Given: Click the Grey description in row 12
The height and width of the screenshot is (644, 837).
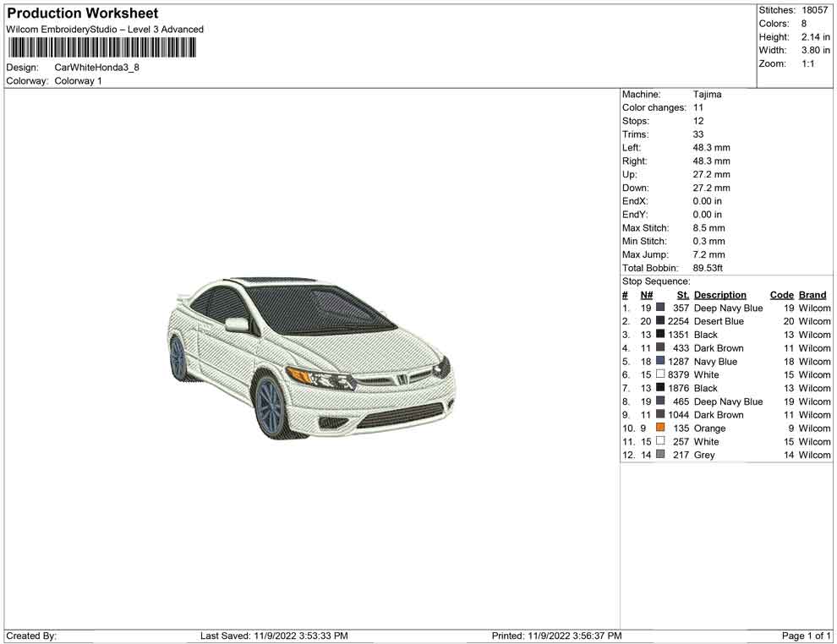Looking at the screenshot, I should [x=704, y=456].
